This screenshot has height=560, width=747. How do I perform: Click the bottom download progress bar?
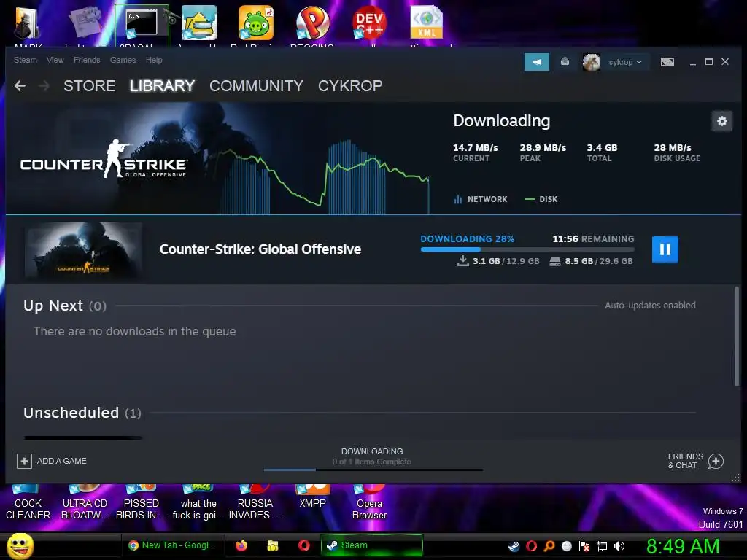coord(373,470)
